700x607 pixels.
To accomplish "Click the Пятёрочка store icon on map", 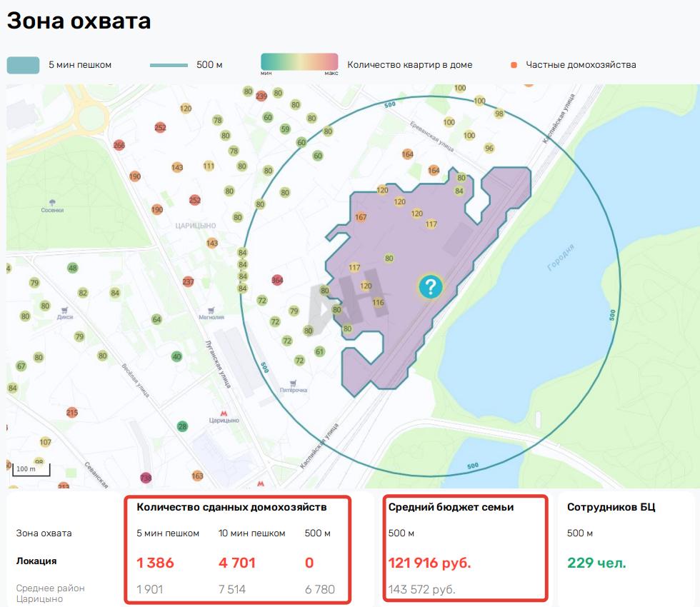I will (294, 382).
